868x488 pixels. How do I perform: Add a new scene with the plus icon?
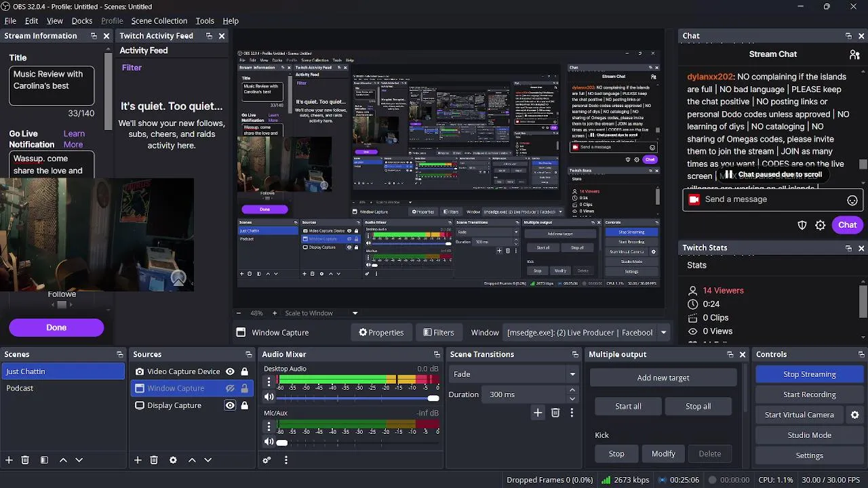click(x=9, y=460)
